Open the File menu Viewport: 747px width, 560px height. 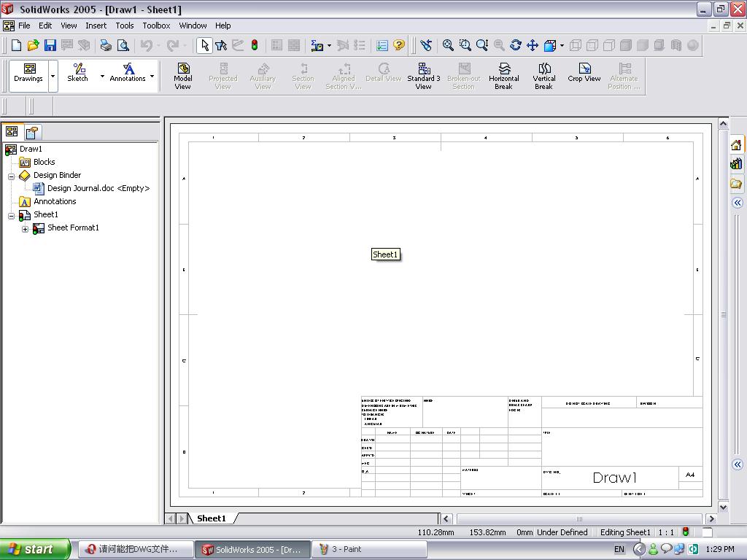[24, 26]
